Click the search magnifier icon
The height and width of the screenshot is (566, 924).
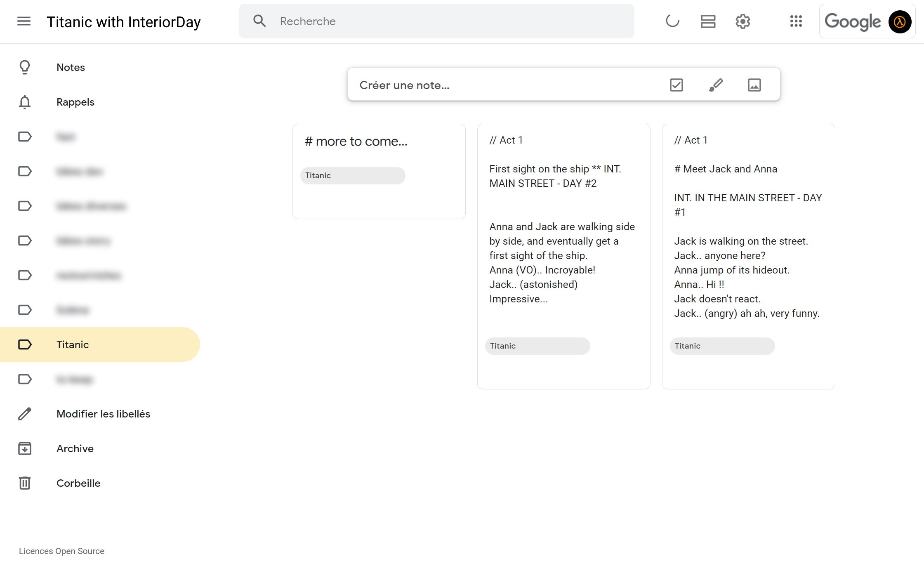coord(259,21)
